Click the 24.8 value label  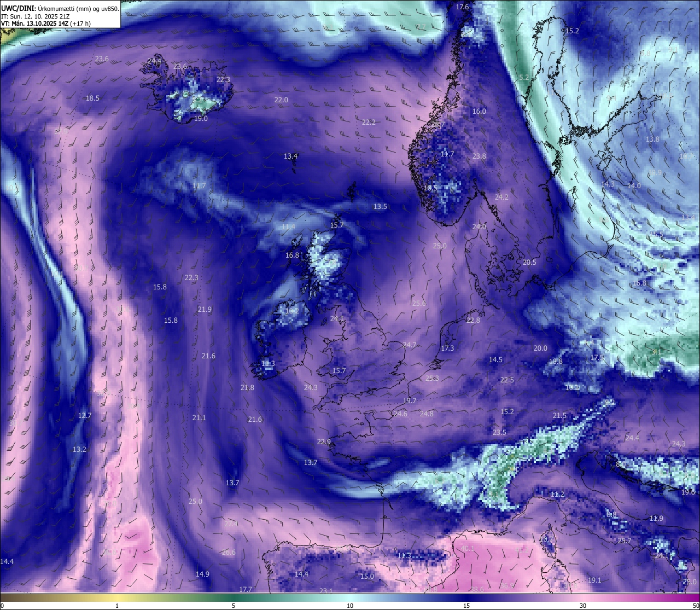coord(427,414)
